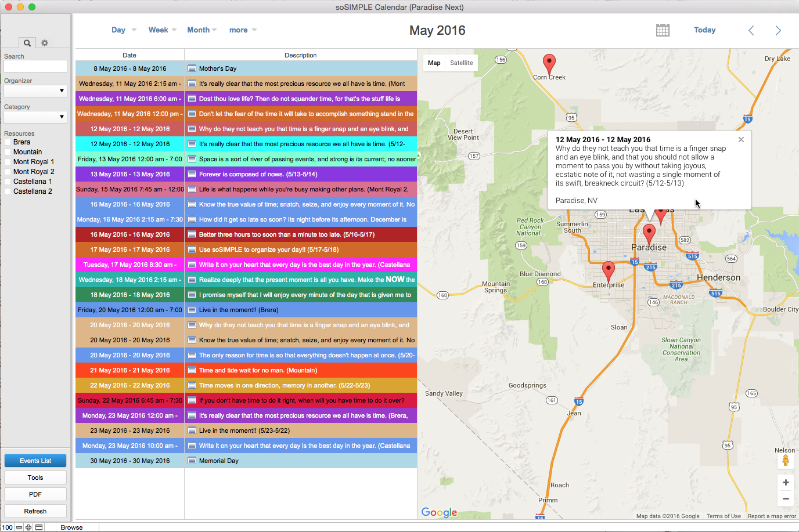Close the map info popup
The image size is (799, 532).
(x=741, y=140)
